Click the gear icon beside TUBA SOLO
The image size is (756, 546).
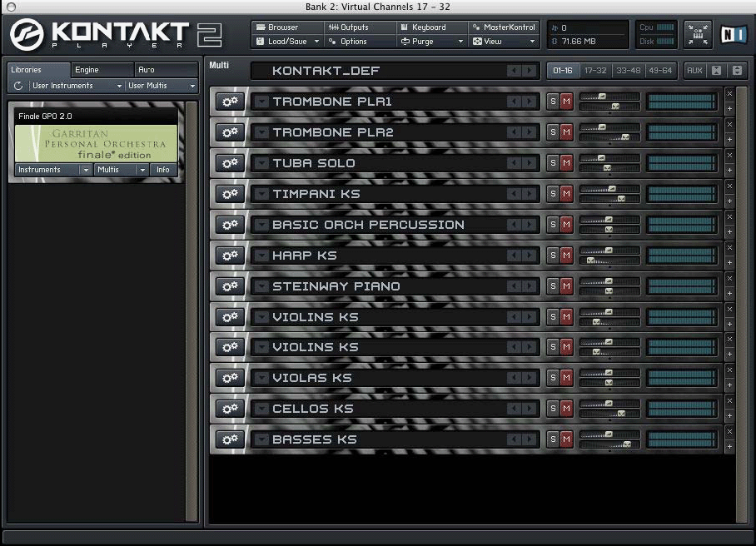pos(230,163)
